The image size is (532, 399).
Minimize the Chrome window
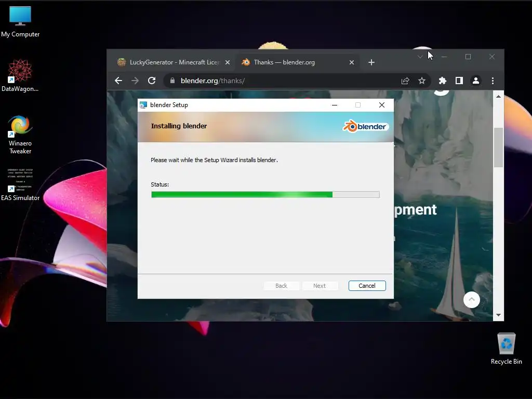click(x=444, y=57)
